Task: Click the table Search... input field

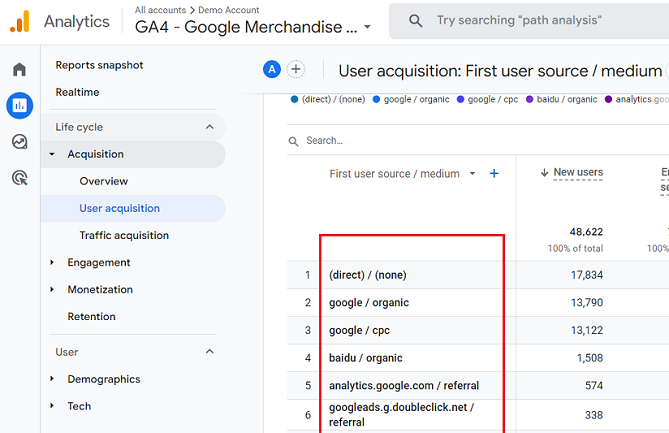Action: pyautogui.click(x=478, y=141)
